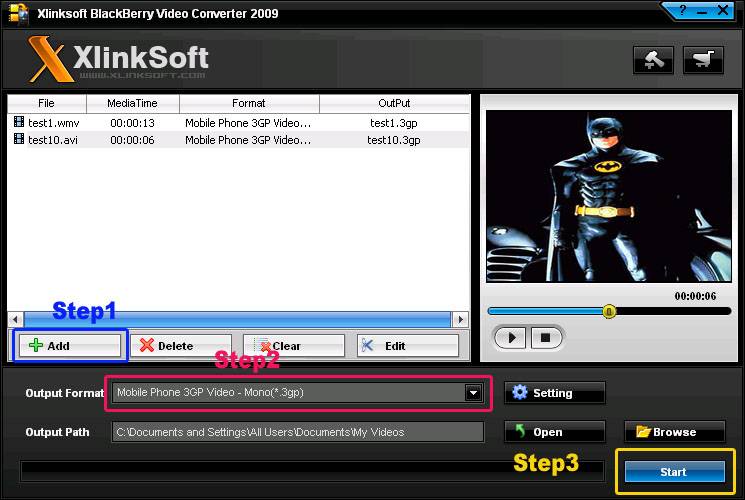Click the Format column header
Screen dimensions: 745x500
(249, 103)
